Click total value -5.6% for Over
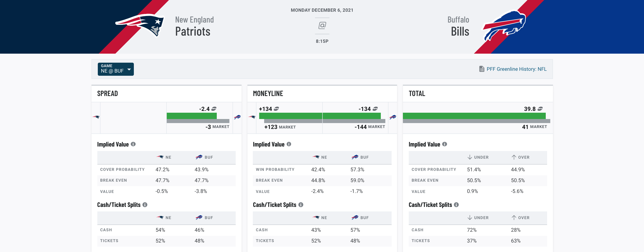The image size is (644, 252). [x=517, y=191]
